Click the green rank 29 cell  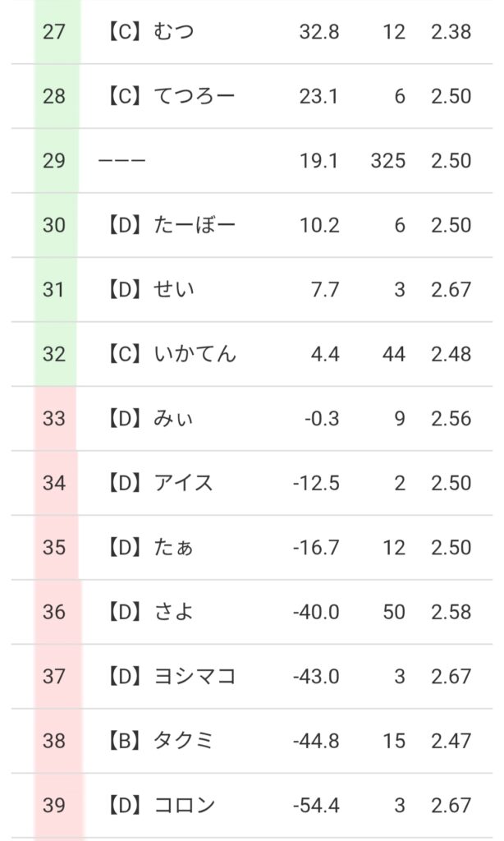coord(54,161)
